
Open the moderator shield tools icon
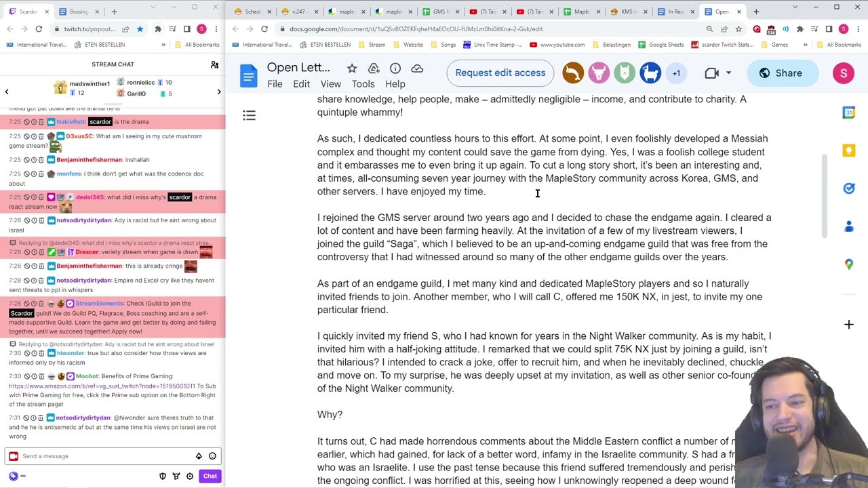163,476
